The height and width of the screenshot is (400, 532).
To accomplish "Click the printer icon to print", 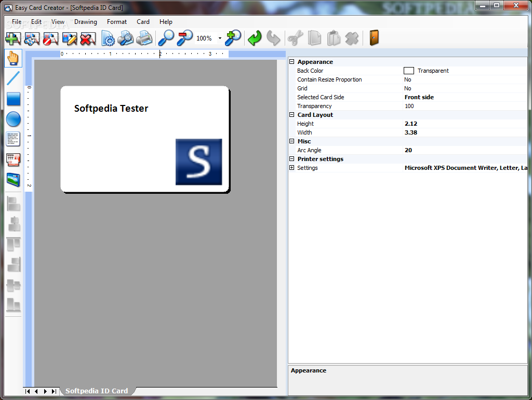I will pyautogui.click(x=144, y=38).
